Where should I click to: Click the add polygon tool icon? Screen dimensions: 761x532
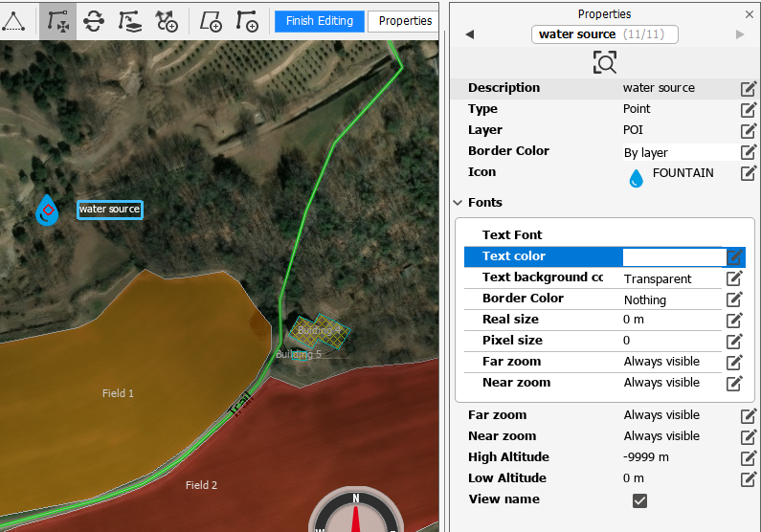pos(211,20)
